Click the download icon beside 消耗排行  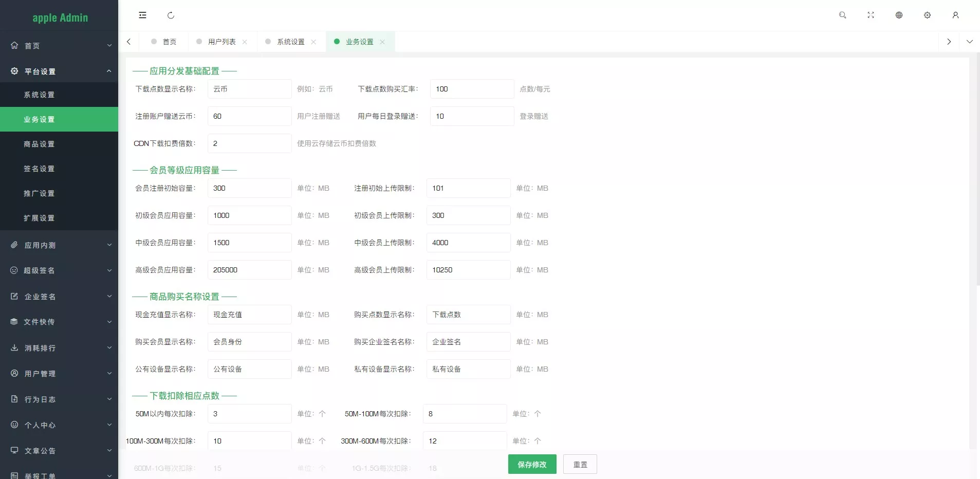pos(14,347)
